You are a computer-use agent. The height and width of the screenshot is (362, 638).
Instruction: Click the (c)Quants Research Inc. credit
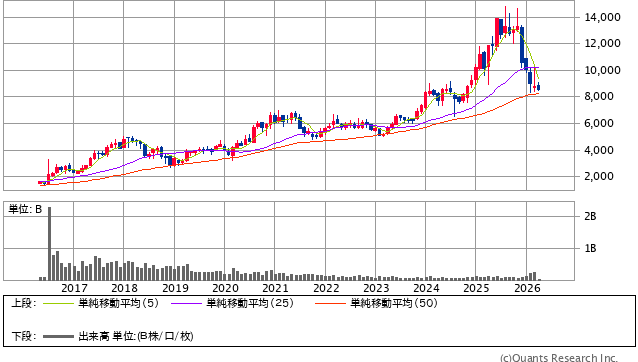(x=559, y=358)
